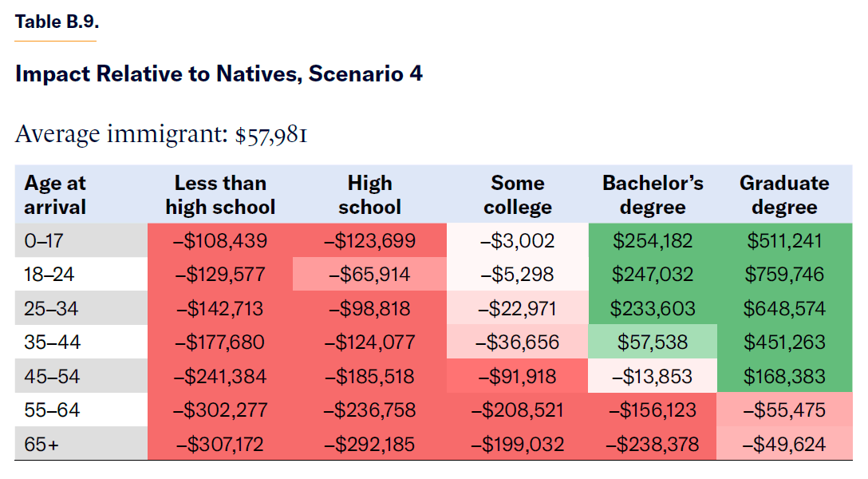The image size is (868, 479).
Task: Click the average immigrant $57,981 text
Action: [161, 134]
